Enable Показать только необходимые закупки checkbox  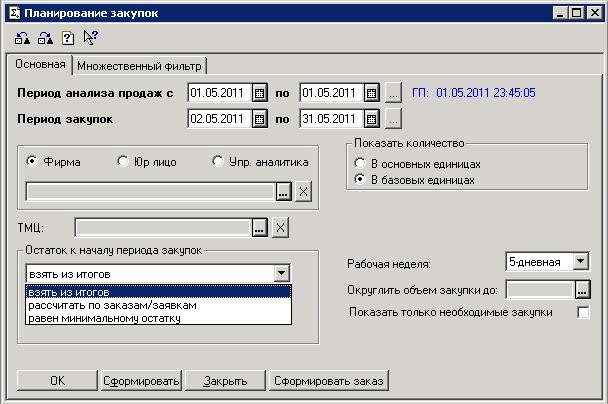click(x=583, y=313)
